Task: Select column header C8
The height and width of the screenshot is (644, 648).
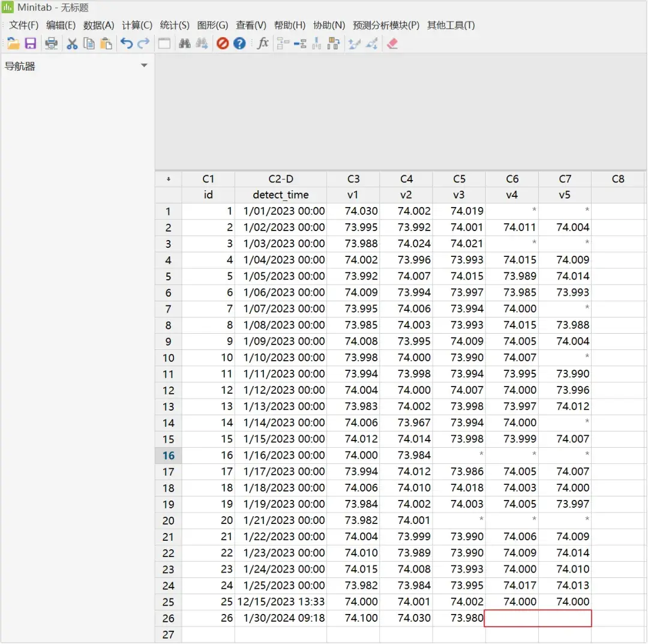Action: click(x=618, y=179)
